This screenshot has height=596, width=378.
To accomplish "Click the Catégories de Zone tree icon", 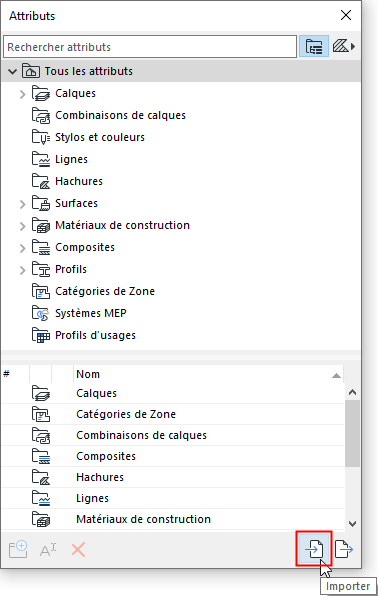I will click(41, 292).
